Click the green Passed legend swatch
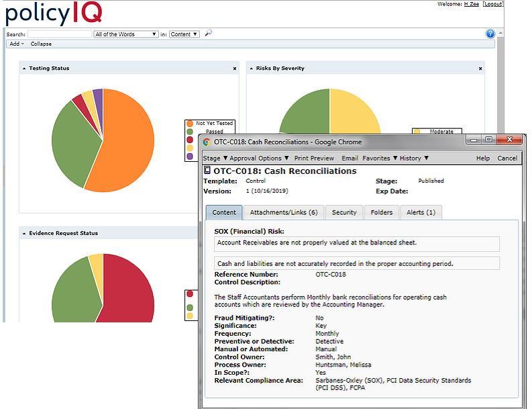532x409 pixels. tap(190, 132)
